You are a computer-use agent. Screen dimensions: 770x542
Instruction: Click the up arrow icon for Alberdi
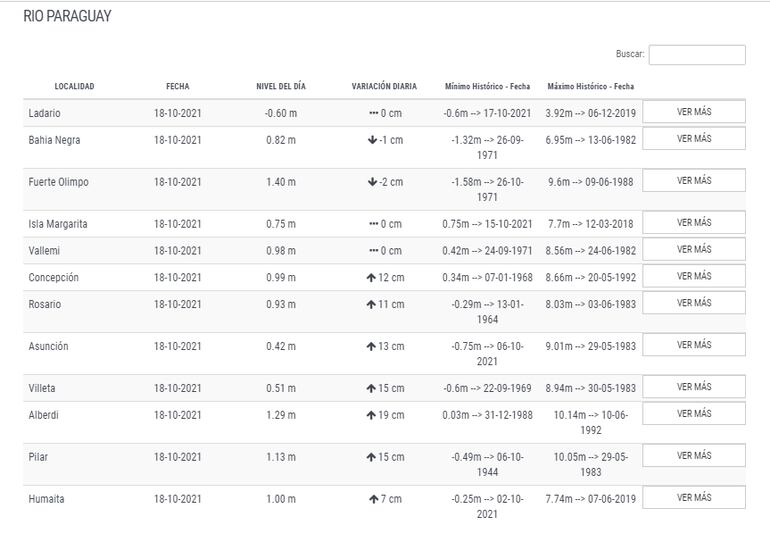pos(370,415)
